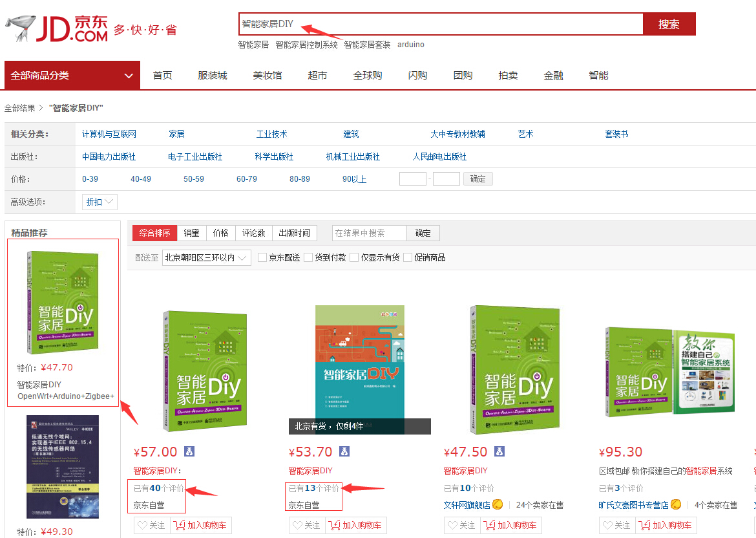Click 已有40个评价 review count
Screen dimensions: 756x538
(x=158, y=488)
